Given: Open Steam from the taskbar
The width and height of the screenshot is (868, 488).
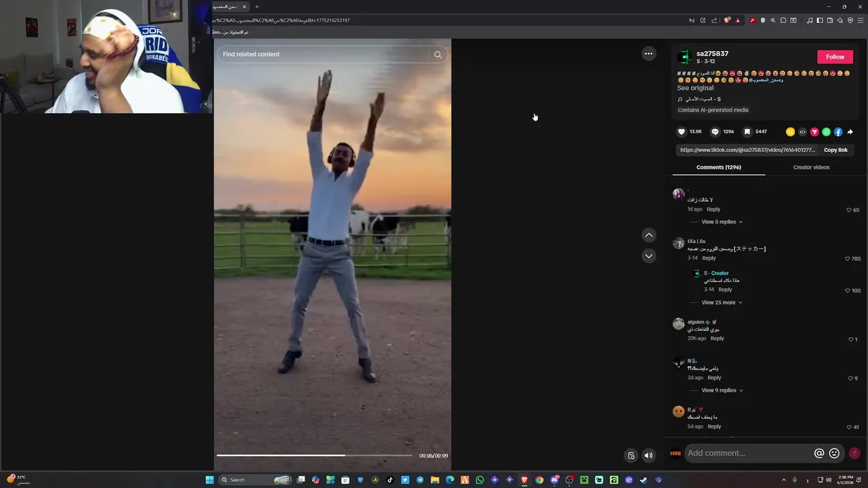Looking at the screenshot, I should coord(643,480).
